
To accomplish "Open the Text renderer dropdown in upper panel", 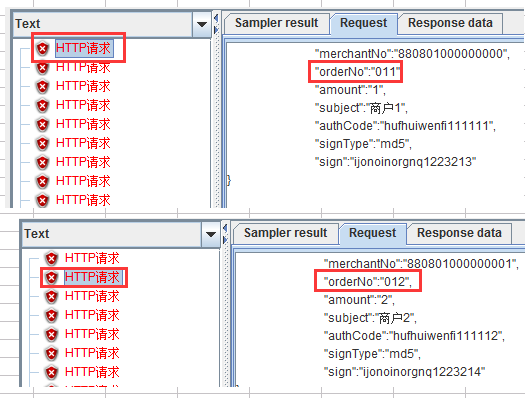I will 202,24.
